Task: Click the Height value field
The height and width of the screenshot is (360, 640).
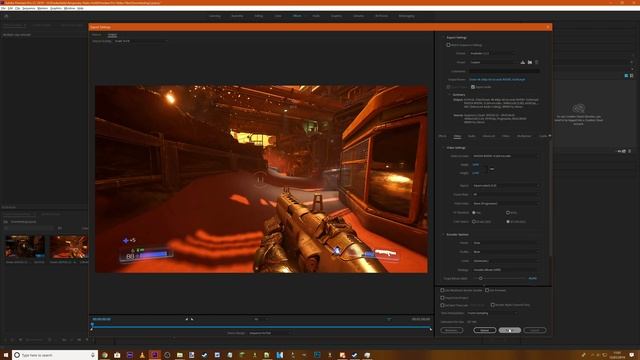Action: [476, 173]
